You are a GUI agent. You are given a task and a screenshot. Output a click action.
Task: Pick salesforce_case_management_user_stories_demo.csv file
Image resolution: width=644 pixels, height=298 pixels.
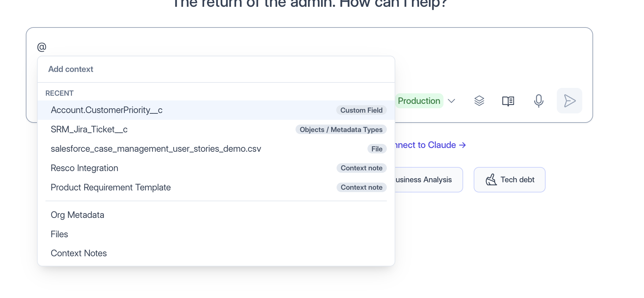pyautogui.click(x=216, y=149)
